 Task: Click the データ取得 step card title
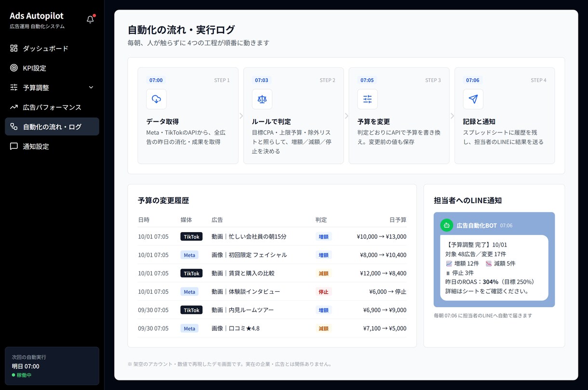pos(162,122)
